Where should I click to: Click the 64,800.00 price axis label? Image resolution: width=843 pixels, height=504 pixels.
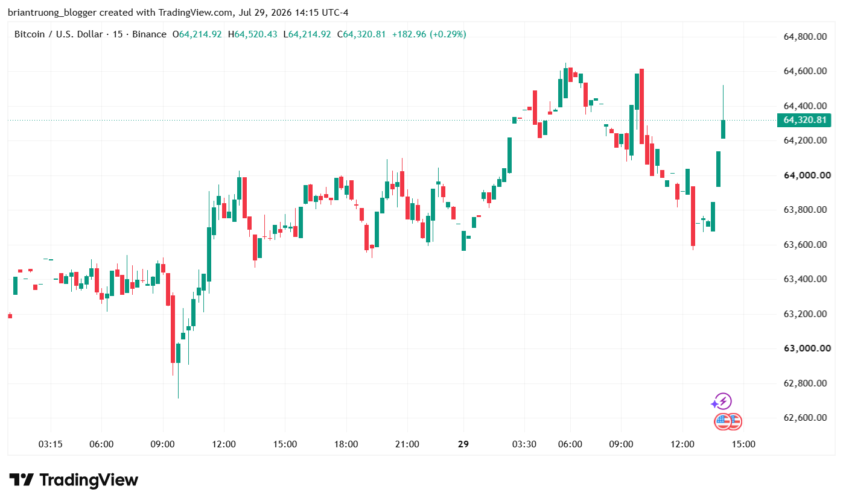click(x=804, y=37)
